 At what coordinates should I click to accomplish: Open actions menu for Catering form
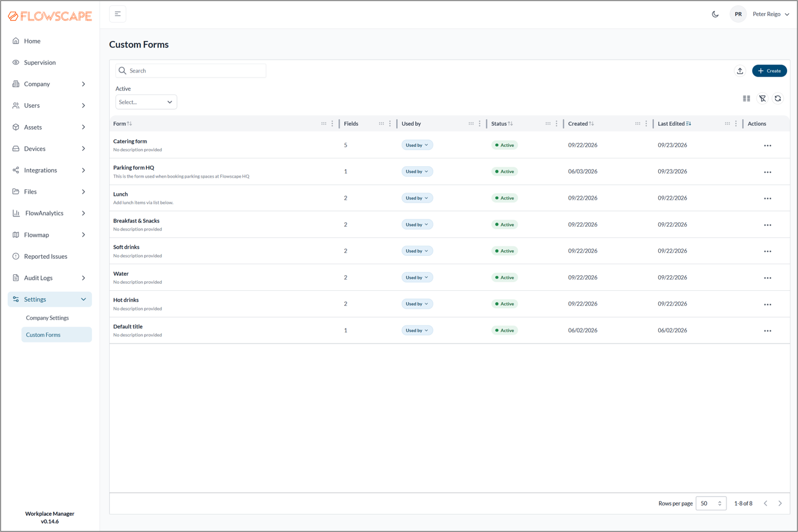(x=767, y=146)
